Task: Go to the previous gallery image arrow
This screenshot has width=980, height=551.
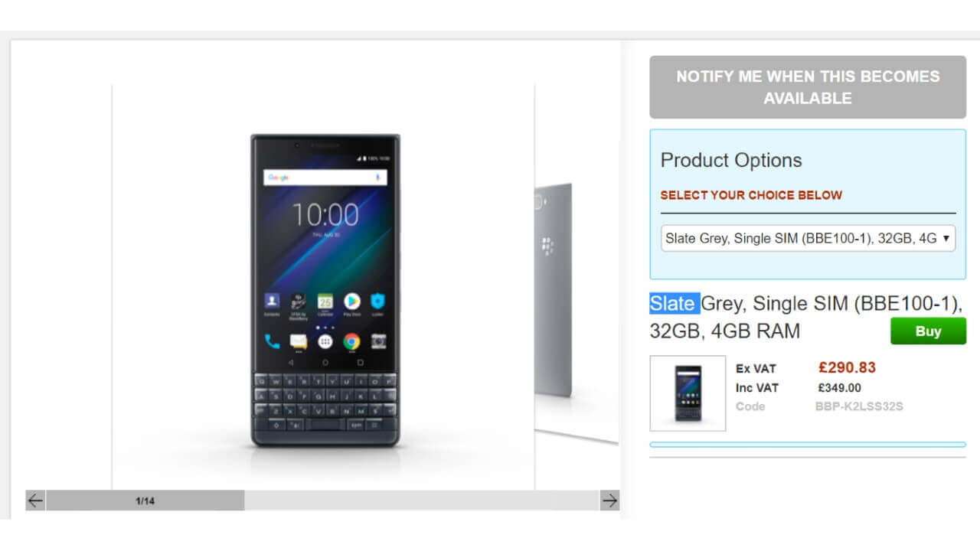Action: point(35,500)
